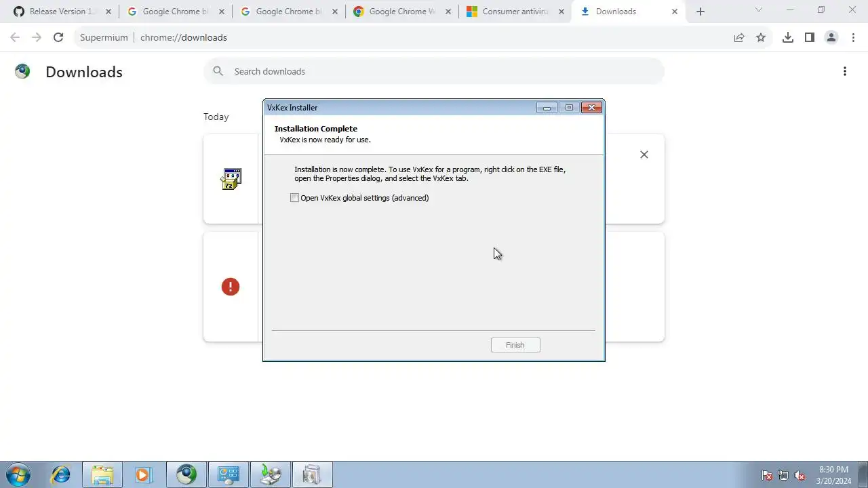Minimize the Supermium browser window
Viewport: 868px width, 488px height.
coord(790,10)
